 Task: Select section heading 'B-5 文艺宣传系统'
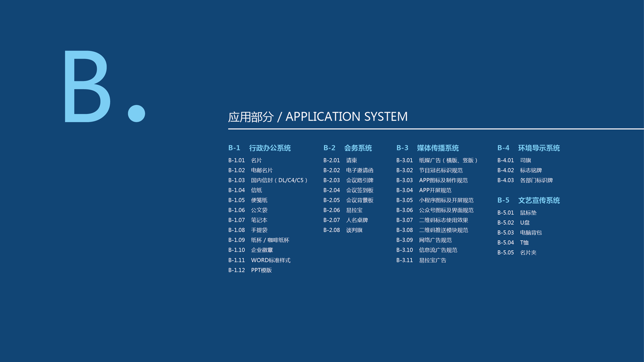click(528, 200)
